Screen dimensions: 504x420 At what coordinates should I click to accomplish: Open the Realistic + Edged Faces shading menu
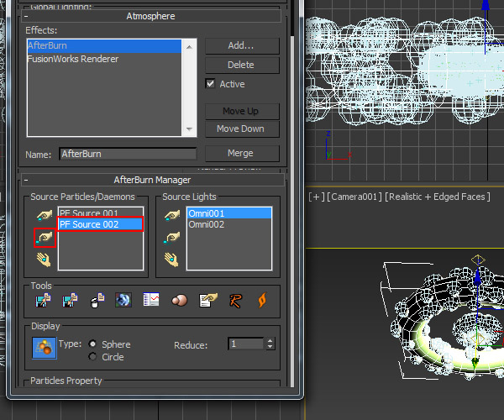pyautogui.click(x=438, y=197)
